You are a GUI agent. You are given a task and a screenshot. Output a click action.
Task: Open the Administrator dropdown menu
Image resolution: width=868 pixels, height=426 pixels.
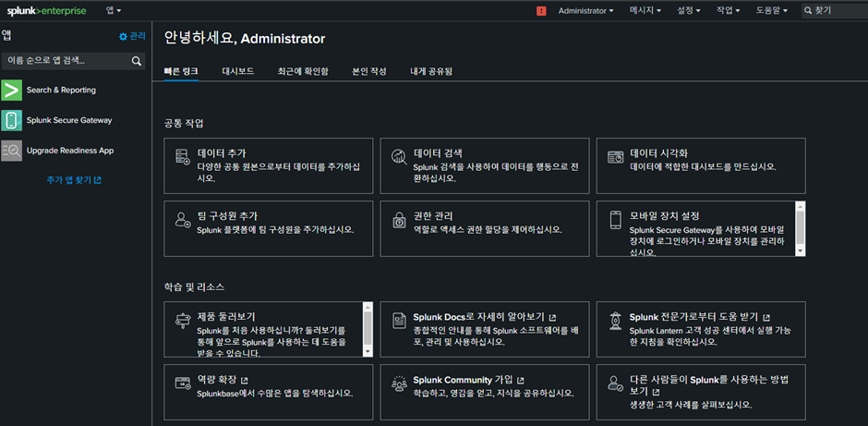(x=585, y=10)
